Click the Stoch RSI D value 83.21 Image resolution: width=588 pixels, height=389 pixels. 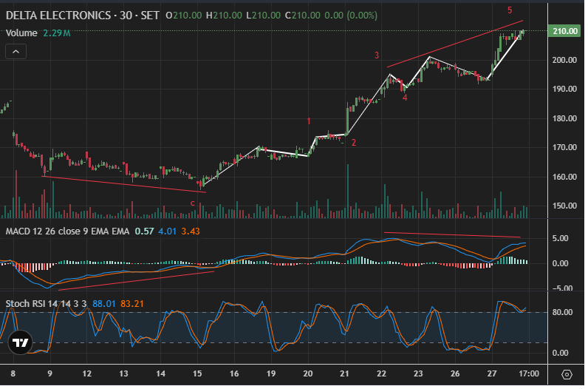(133, 305)
